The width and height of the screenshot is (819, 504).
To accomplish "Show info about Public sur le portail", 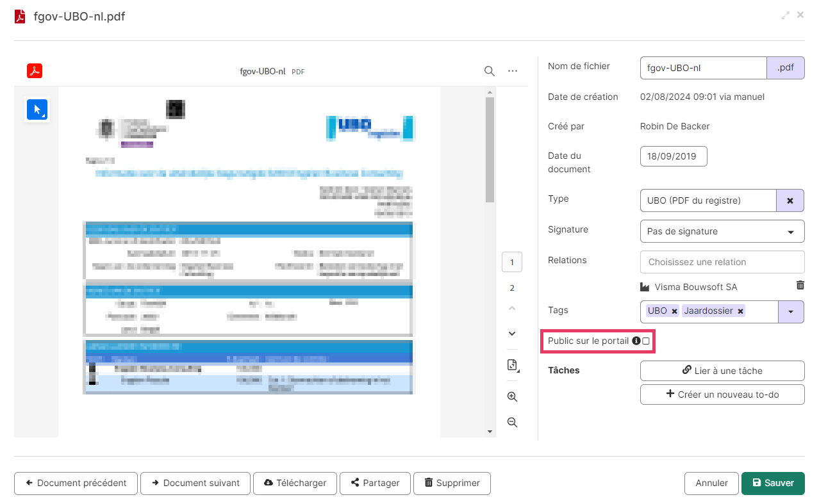I will click(x=636, y=341).
